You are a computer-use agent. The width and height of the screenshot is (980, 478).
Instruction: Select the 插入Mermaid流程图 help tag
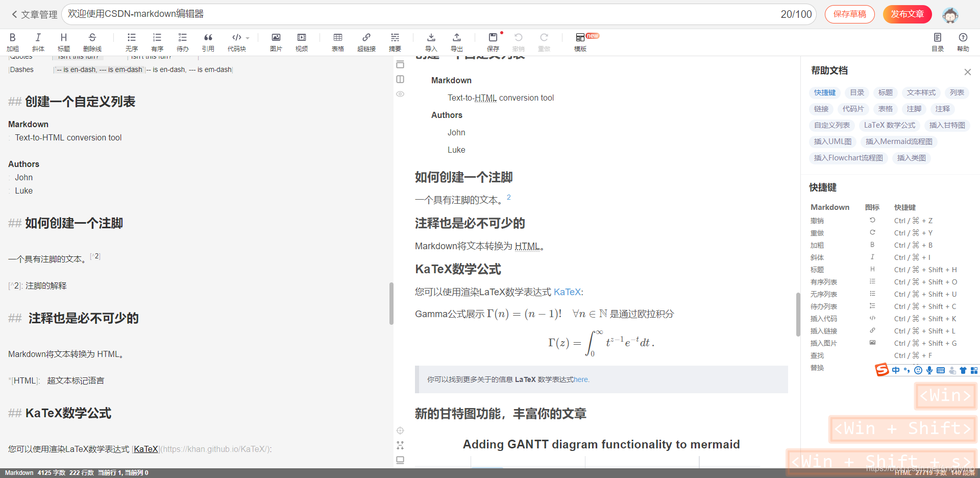point(899,141)
